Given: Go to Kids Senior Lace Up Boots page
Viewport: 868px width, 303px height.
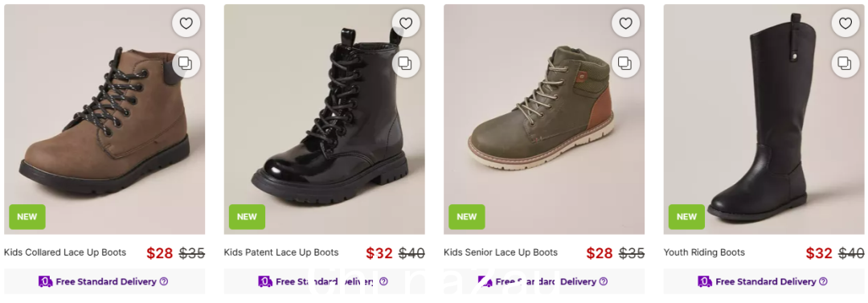Looking at the screenshot, I should [x=501, y=252].
